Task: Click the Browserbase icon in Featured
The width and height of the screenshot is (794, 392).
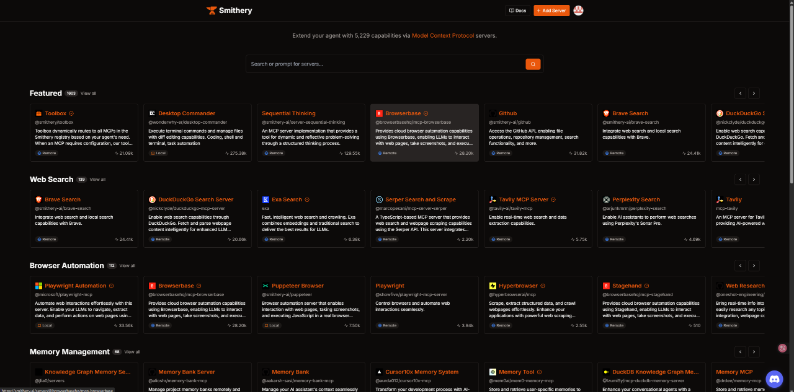Action: point(379,113)
